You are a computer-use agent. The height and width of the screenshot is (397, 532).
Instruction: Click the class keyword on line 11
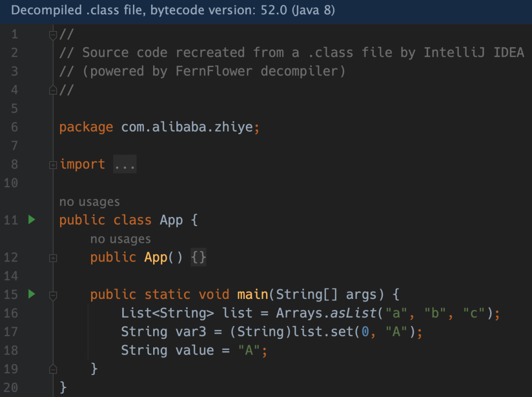click(133, 221)
